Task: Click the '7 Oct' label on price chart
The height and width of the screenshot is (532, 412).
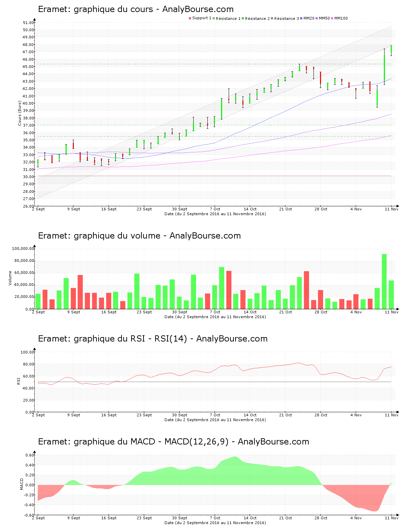Action: [215, 209]
